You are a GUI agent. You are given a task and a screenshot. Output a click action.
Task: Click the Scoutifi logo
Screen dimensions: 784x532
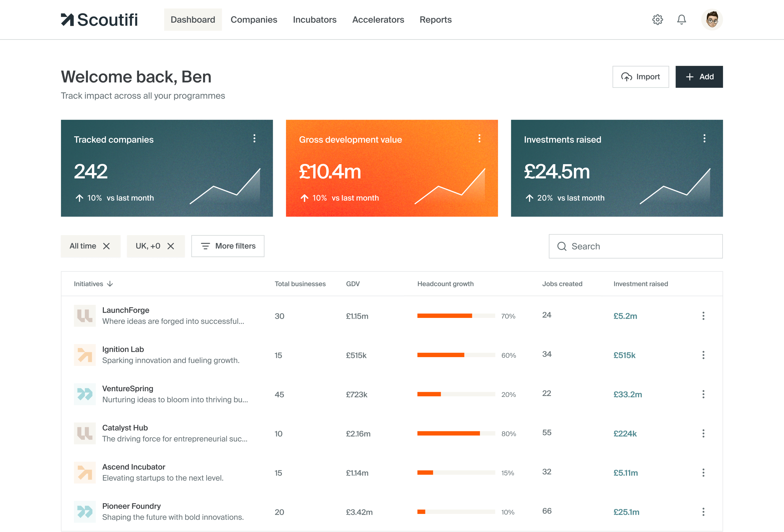[x=99, y=20]
